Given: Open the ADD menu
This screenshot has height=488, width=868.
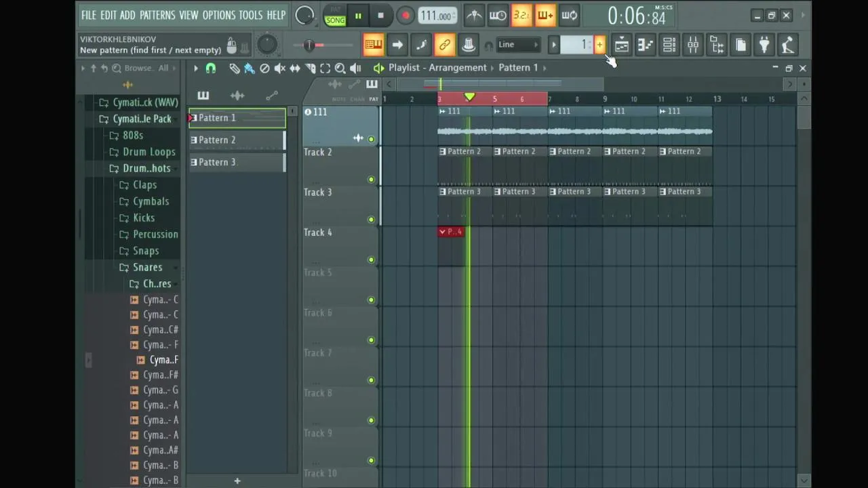Looking at the screenshot, I should pyautogui.click(x=127, y=15).
